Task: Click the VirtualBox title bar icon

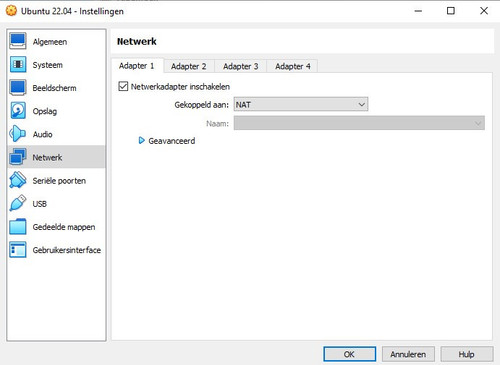Action: click(11, 11)
